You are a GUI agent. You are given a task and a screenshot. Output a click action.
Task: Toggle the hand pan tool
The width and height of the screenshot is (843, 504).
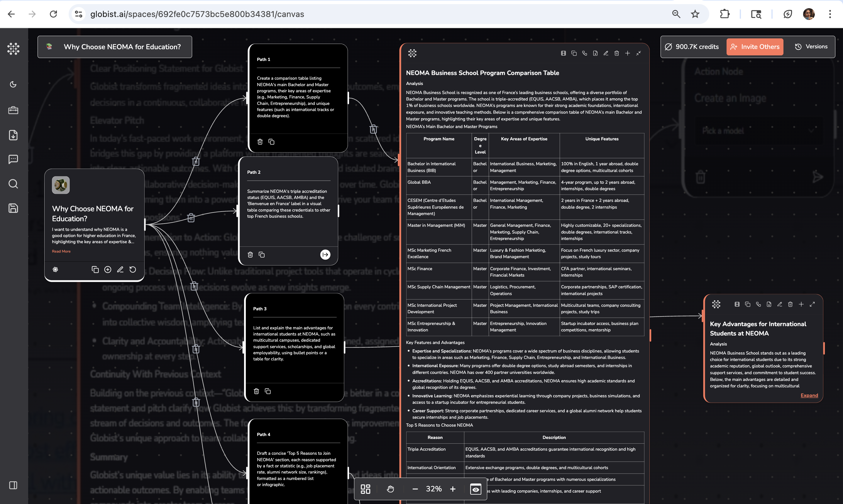click(390, 489)
